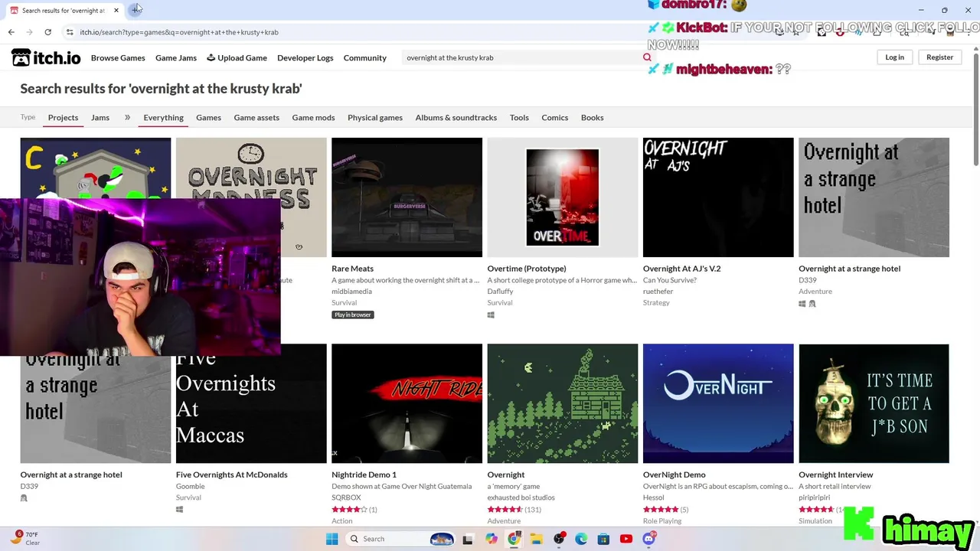Open the OverNight Demo blue thumbnail

718,403
